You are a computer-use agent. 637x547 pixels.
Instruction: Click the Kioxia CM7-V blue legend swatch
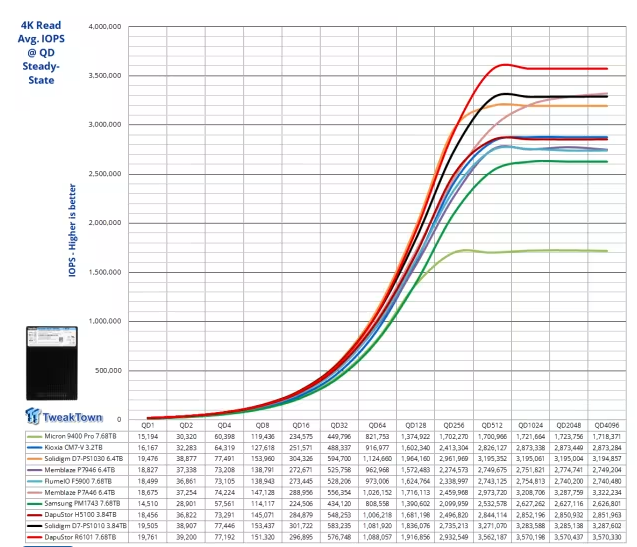(35, 448)
